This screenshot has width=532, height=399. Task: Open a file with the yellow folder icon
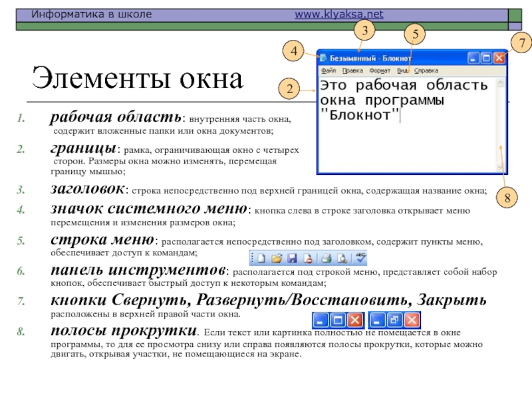[276, 257]
